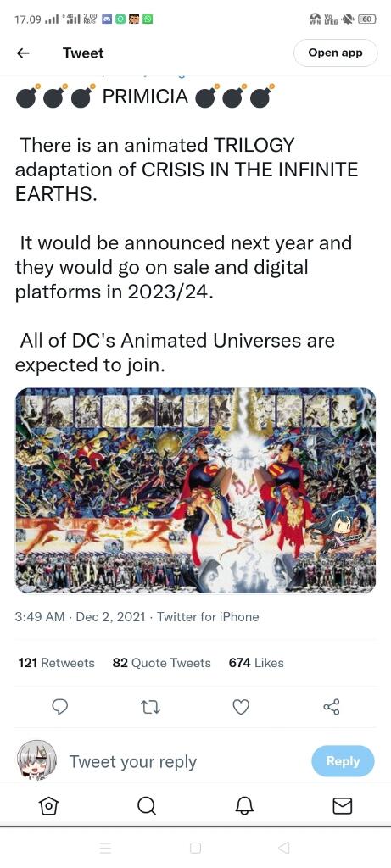Open the Search magnifier tab
Viewport: 391px width, 868px height.
pos(146,806)
